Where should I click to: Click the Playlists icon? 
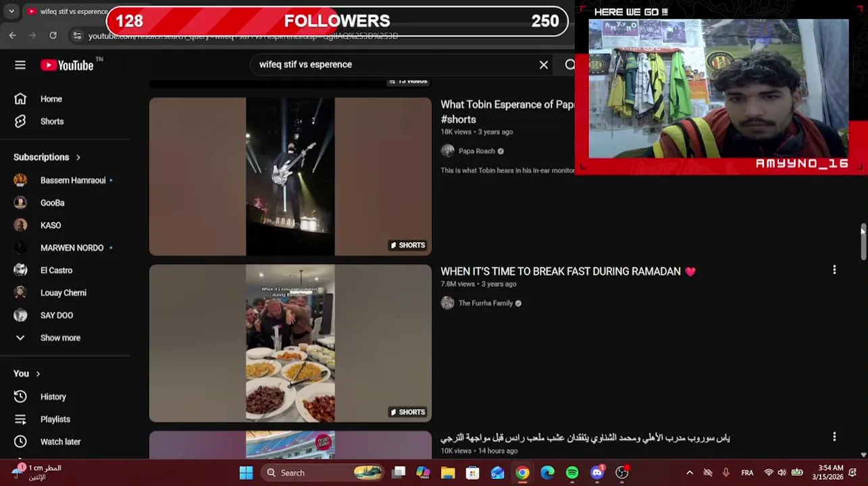(20, 419)
